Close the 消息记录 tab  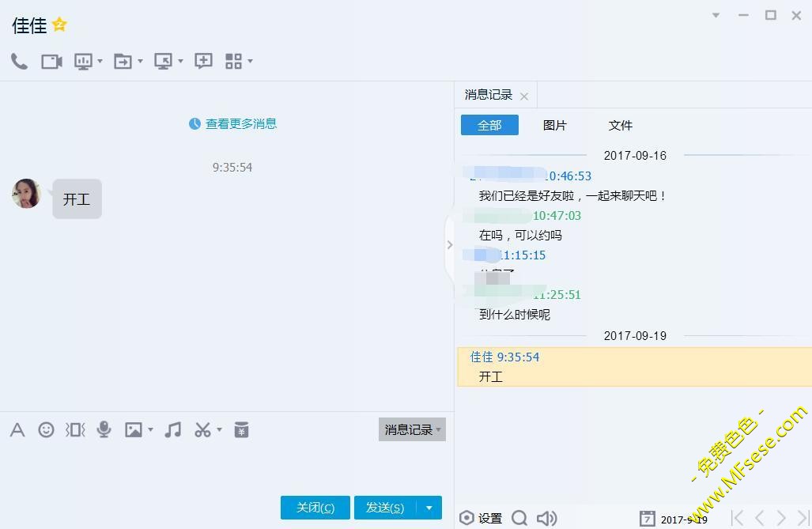pyautogui.click(x=524, y=96)
